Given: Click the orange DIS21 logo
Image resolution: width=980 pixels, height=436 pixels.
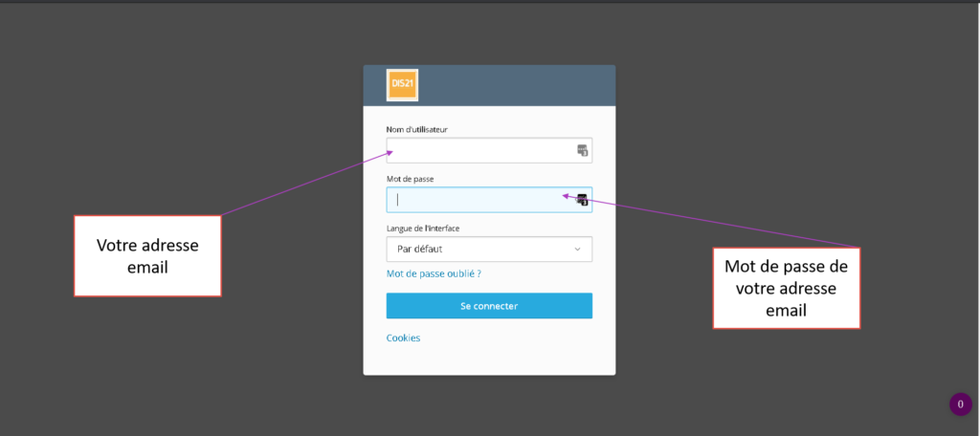Looking at the screenshot, I should [403, 84].
